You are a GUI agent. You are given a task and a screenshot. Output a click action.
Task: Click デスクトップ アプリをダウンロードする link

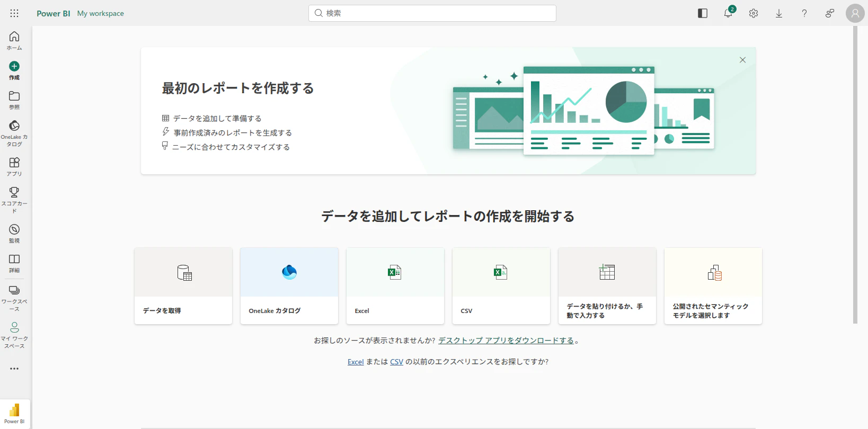point(506,341)
